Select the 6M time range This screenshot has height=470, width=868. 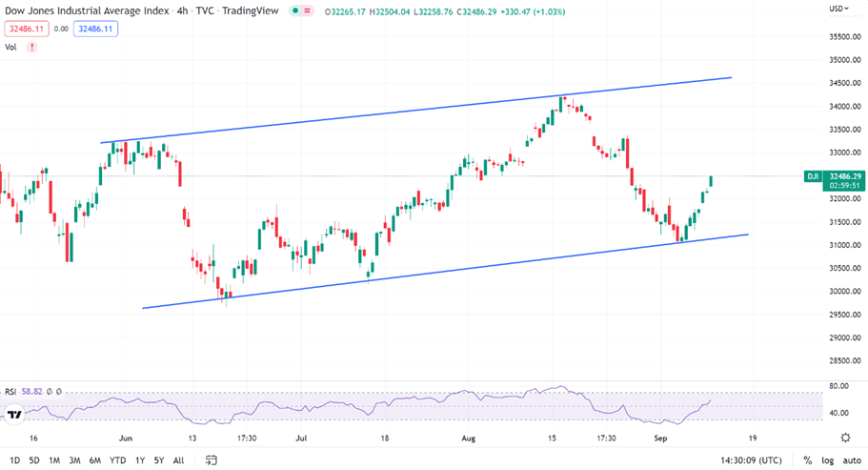(95, 460)
